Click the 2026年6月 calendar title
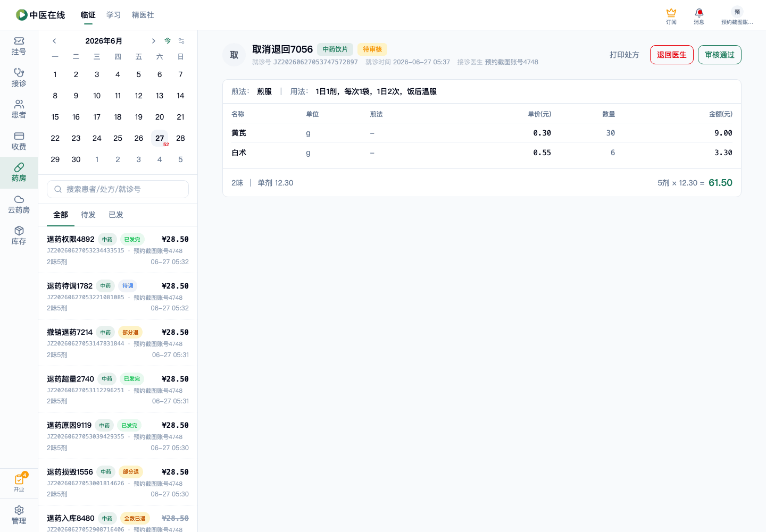Viewport: 766px width, 532px height. coord(104,41)
